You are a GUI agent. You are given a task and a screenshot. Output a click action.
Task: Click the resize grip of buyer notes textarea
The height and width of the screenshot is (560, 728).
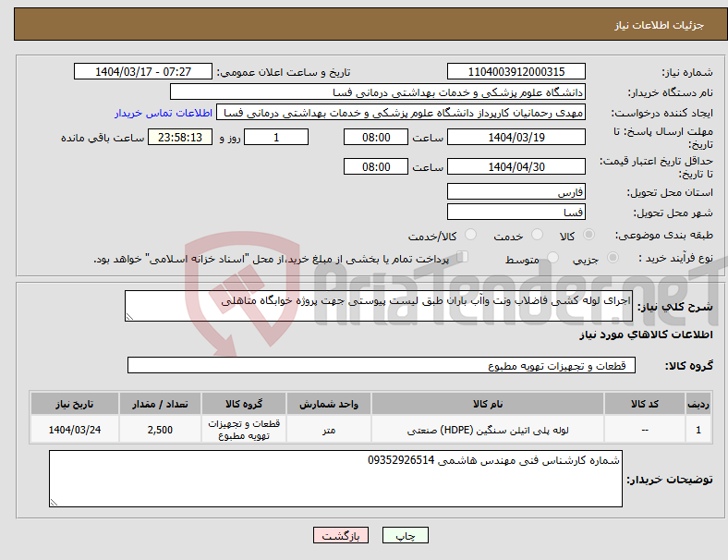pos(54,503)
